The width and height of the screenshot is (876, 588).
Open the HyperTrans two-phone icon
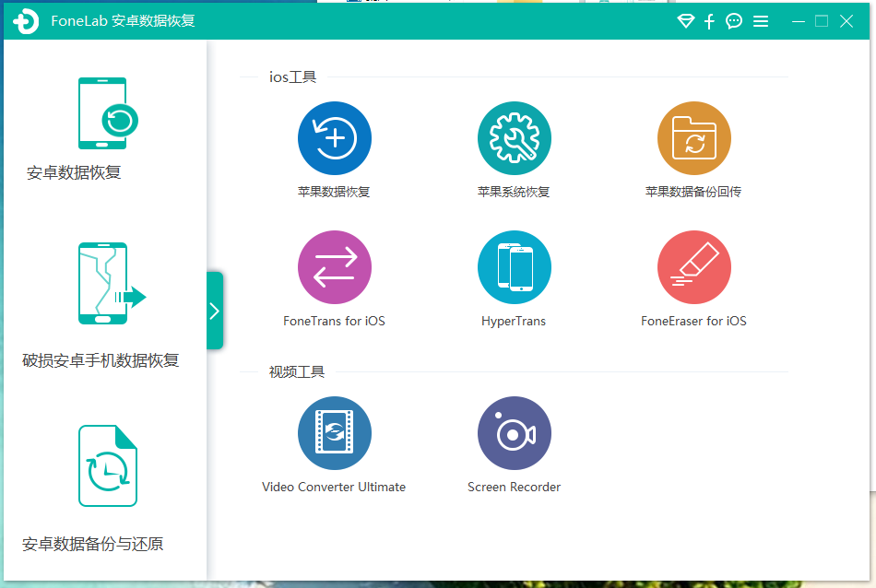tap(514, 267)
